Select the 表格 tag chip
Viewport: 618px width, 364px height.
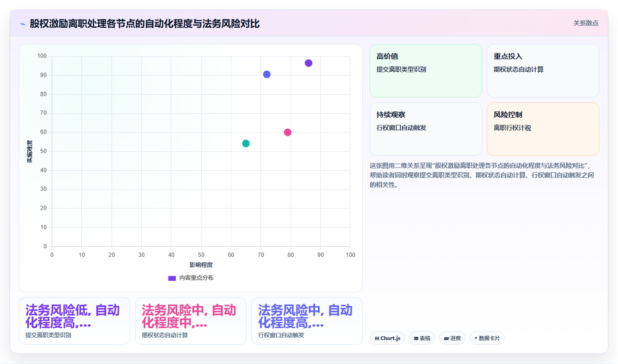pyautogui.click(x=422, y=338)
